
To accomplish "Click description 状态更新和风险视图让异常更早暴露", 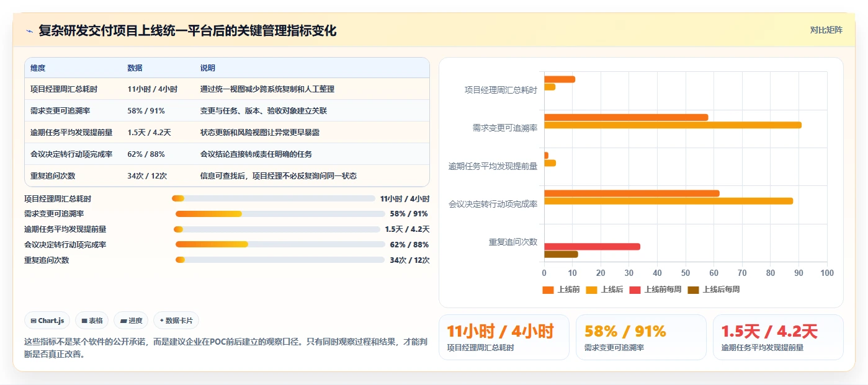I will coord(260,133).
